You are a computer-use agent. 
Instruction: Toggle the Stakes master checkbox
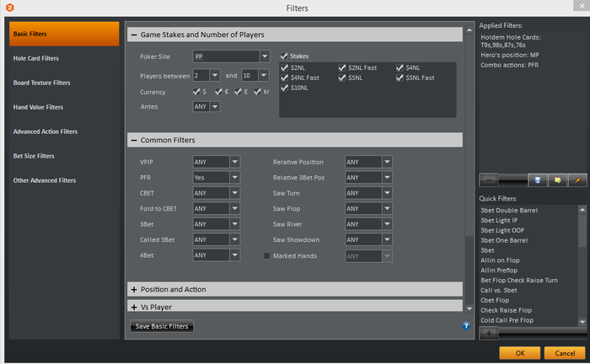tap(284, 56)
